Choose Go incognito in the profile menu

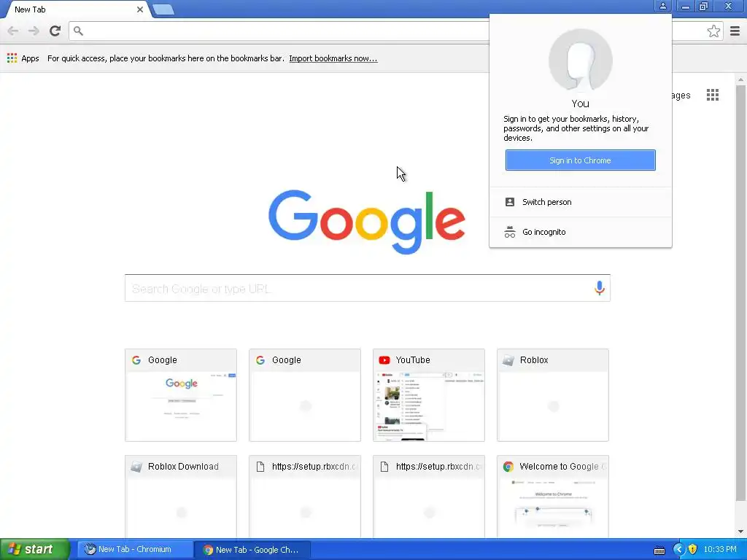[x=580, y=232]
